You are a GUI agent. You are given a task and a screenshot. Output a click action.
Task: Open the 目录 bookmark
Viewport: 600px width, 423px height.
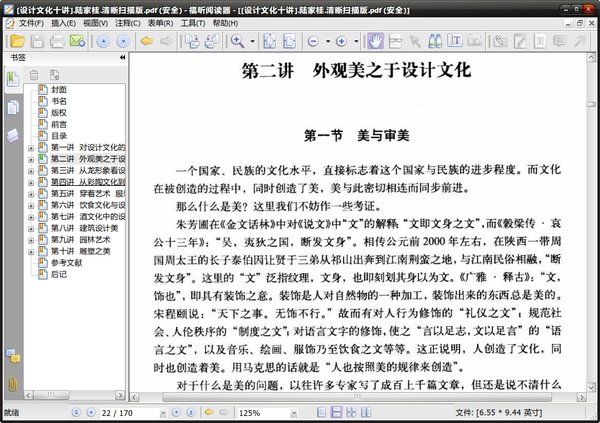click(x=59, y=136)
